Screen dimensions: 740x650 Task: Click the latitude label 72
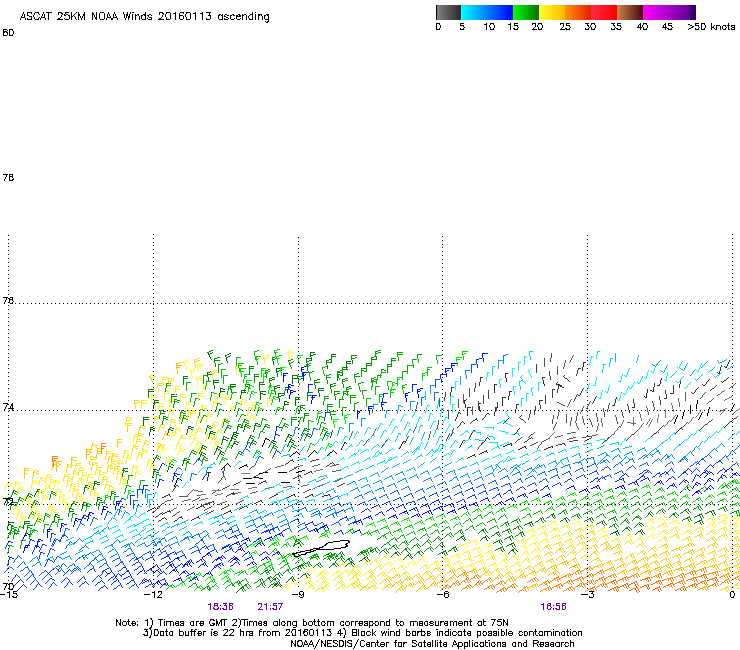click(x=8, y=501)
